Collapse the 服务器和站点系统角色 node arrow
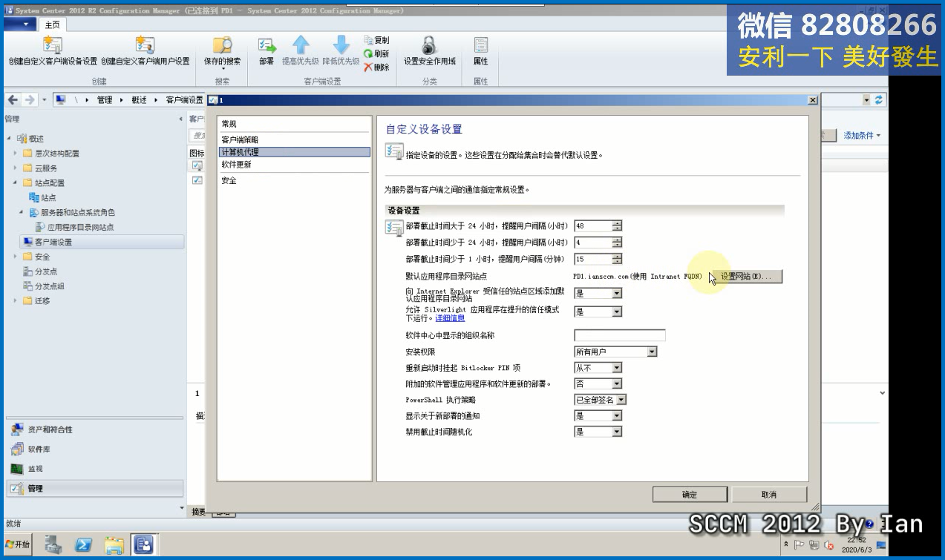Image resolution: width=945 pixels, height=560 pixels. tap(22, 213)
